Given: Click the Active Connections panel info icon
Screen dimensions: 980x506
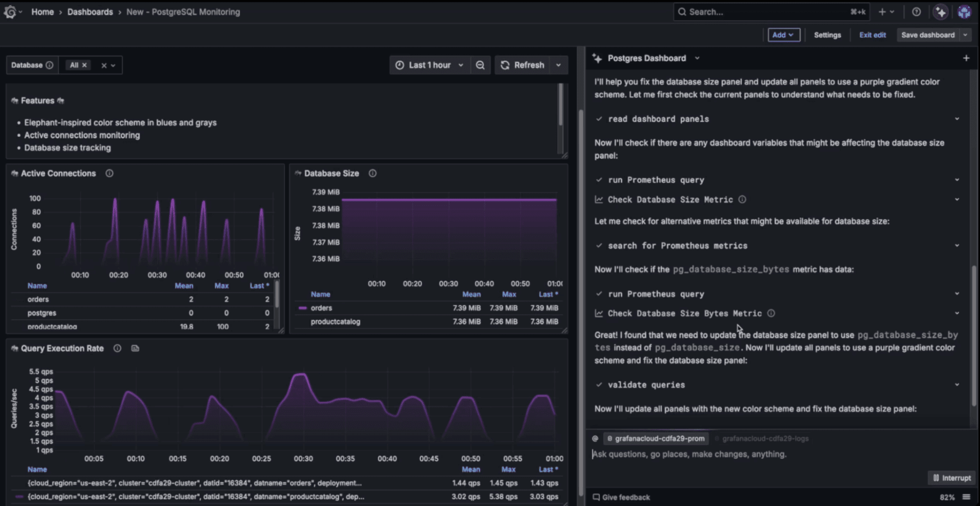Looking at the screenshot, I should [109, 173].
